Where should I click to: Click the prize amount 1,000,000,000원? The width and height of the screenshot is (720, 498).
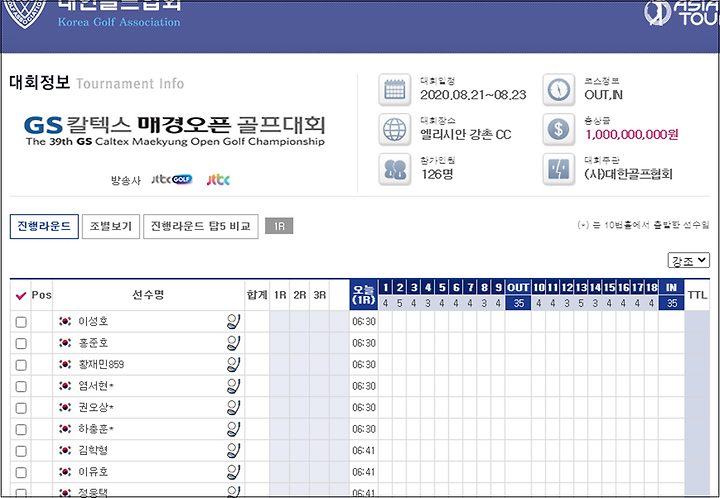(x=631, y=134)
